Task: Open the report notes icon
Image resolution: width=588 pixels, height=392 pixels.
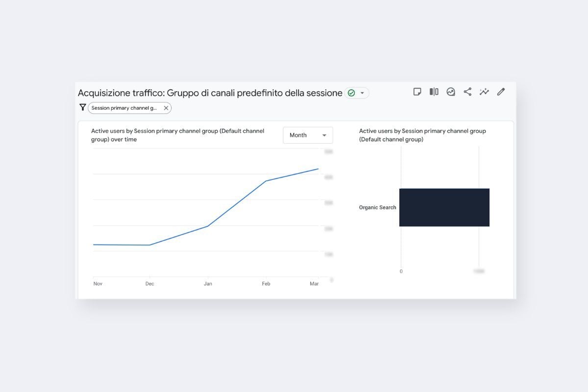Action: (417, 92)
